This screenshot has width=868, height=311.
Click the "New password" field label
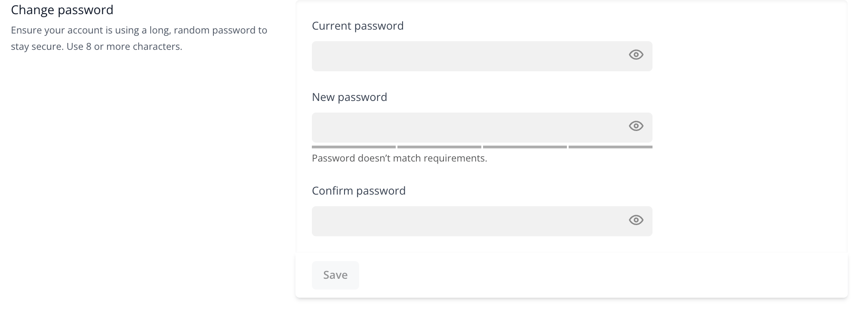(349, 98)
